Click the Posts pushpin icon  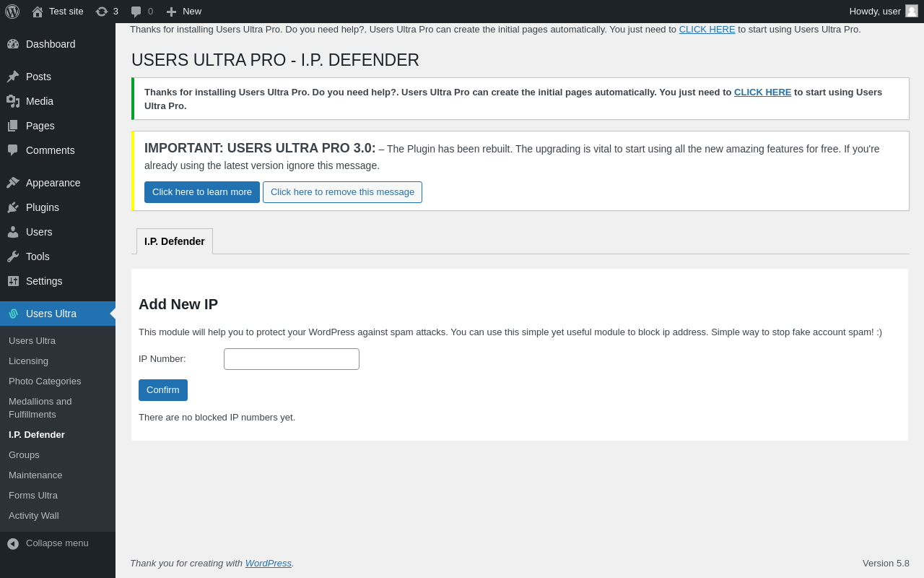coord(13,77)
